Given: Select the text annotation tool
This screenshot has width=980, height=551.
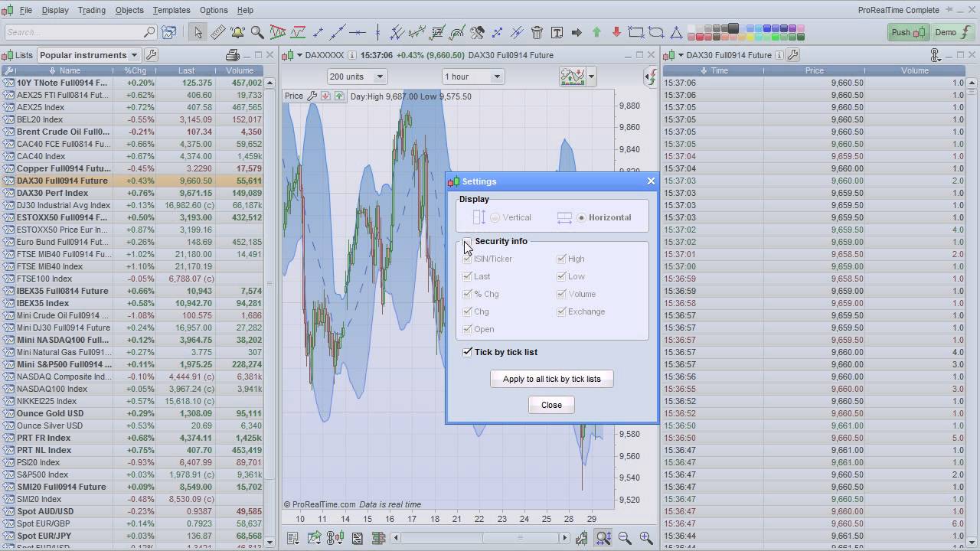Looking at the screenshot, I should (557, 32).
